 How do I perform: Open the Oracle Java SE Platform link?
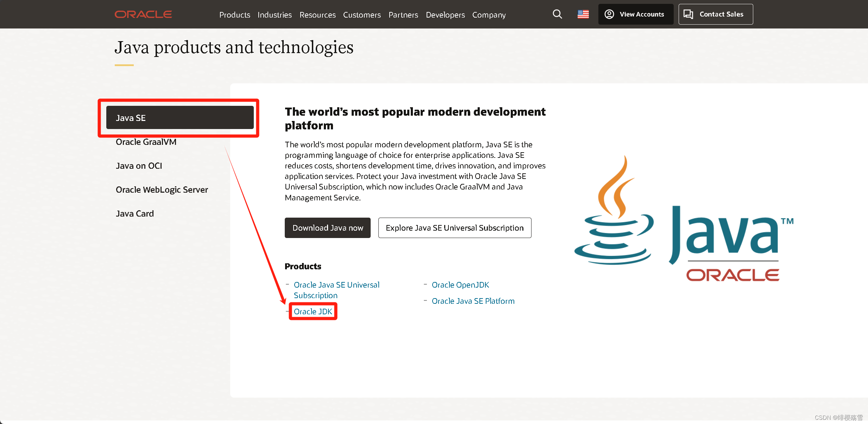[x=473, y=301]
